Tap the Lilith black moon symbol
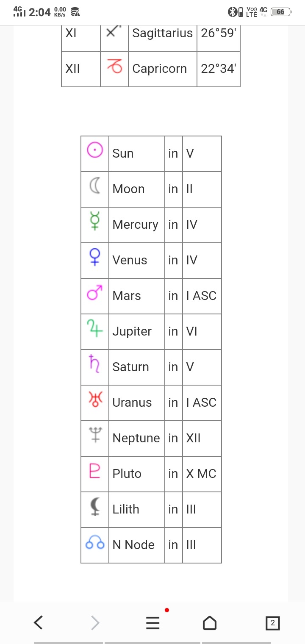Image resolution: width=305 pixels, height=644 pixels. click(95, 506)
